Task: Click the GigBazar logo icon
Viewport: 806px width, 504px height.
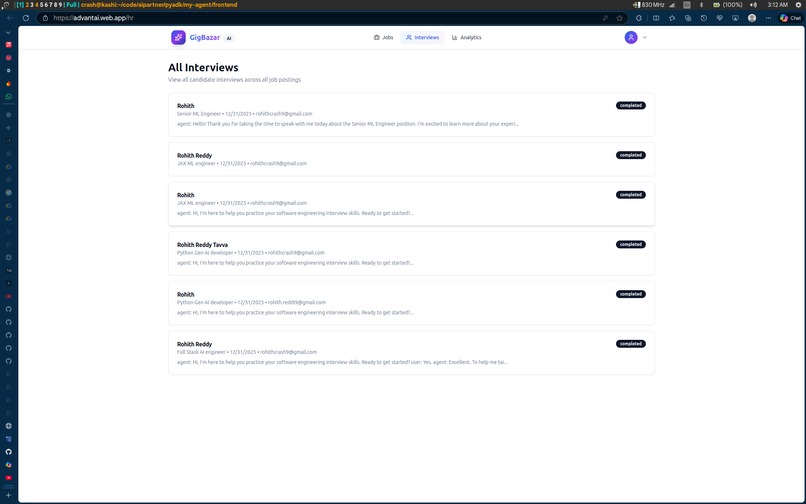Action: tap(178, 38)
